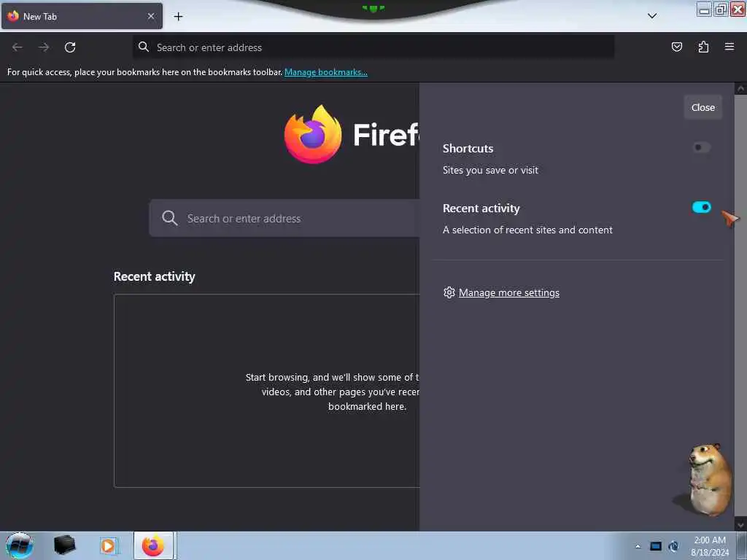Image resolution: width=747 pixels, height=560 pixels.
Task: Open Manage more settings link
Action: pos(508,293)
